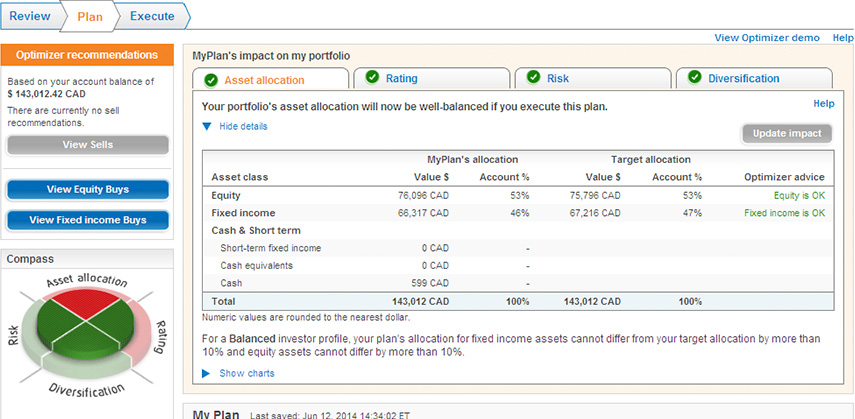Open the View Optimizer demo link
Viewport: 855px width, 419px height.
[x=767, y=38]
